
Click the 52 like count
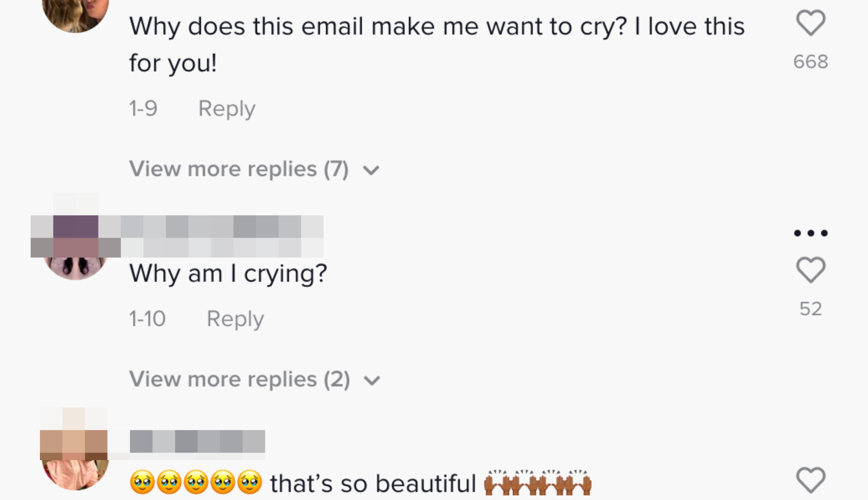[x=811, y=309]
